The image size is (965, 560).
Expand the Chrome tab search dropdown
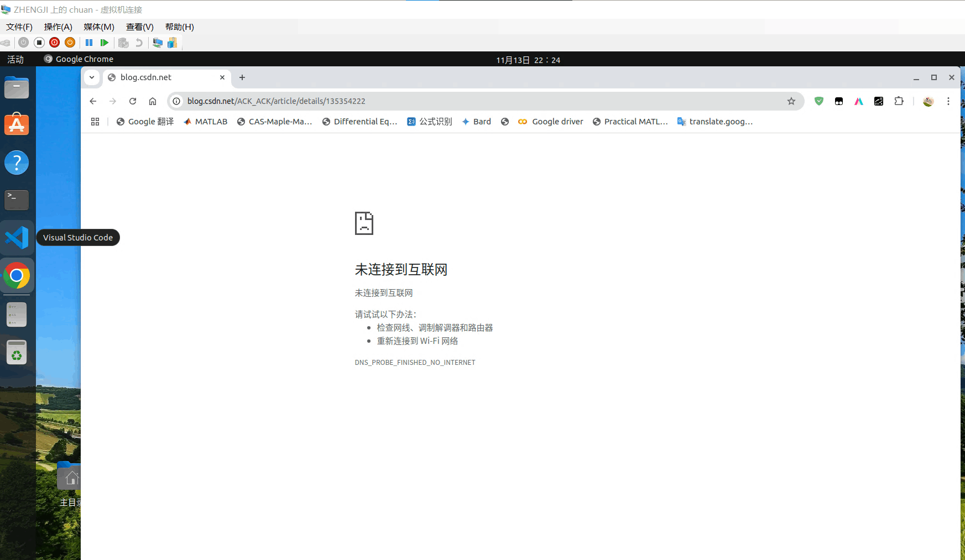click(x=92, y=77)
